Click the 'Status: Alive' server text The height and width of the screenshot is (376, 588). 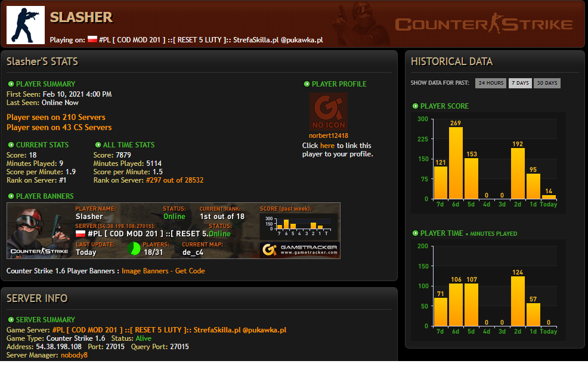[x=131, y=338]
